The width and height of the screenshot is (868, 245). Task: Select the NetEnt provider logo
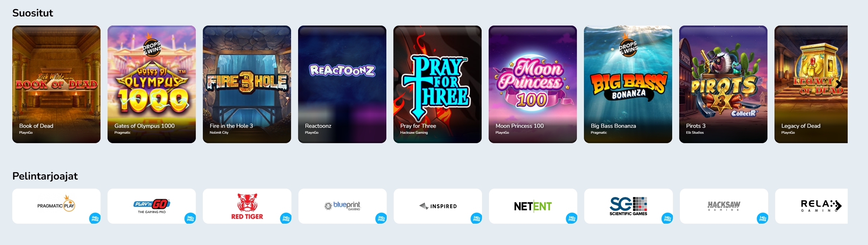533,206
